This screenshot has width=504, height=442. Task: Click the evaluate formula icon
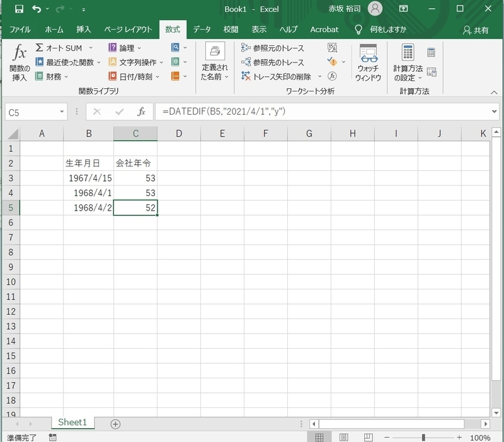332,76
